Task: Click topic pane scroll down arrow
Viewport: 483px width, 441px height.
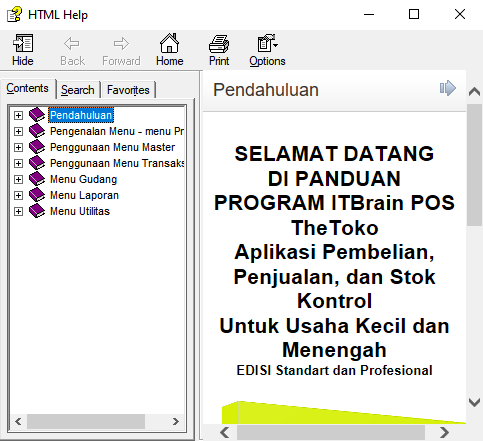Action: 474,402
